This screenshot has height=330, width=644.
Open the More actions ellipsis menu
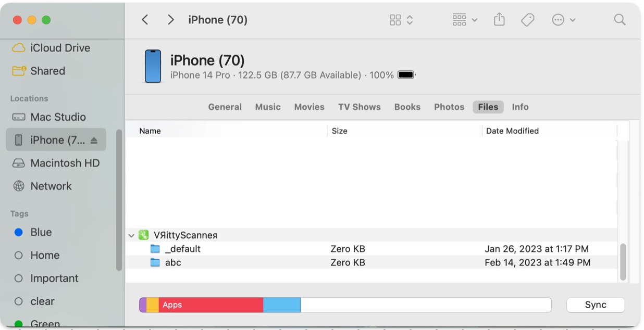(564, 20)
